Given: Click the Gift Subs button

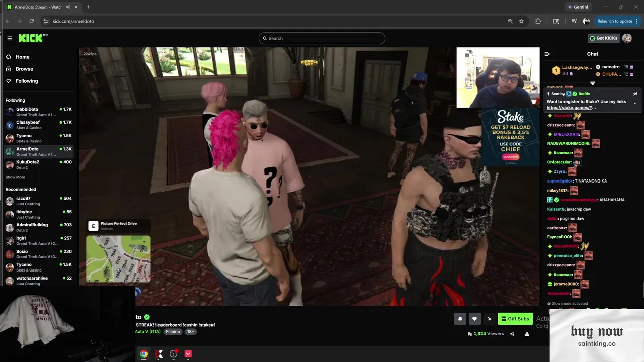Looking at the screenshot, I should 515,318.
